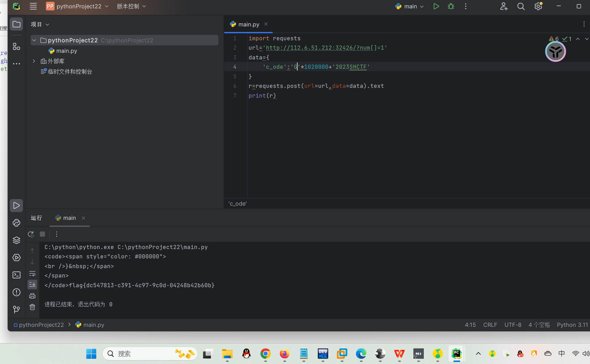Image resolution: width=590 pixels, height=364 pixels.
Task: Open line:column 4:15 position indicator
Action: coord(470,325)
